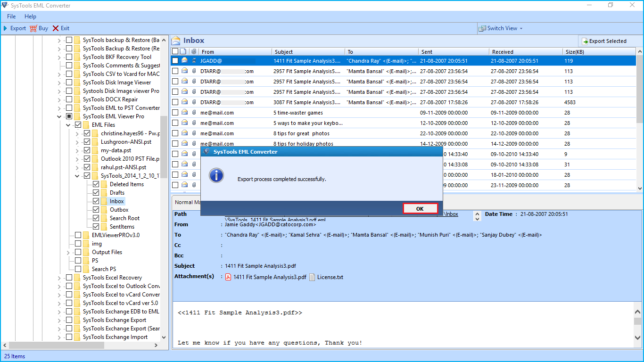Click the Export Selected icon
Viewport: 644px width, 362px height.
pos(585,41)
